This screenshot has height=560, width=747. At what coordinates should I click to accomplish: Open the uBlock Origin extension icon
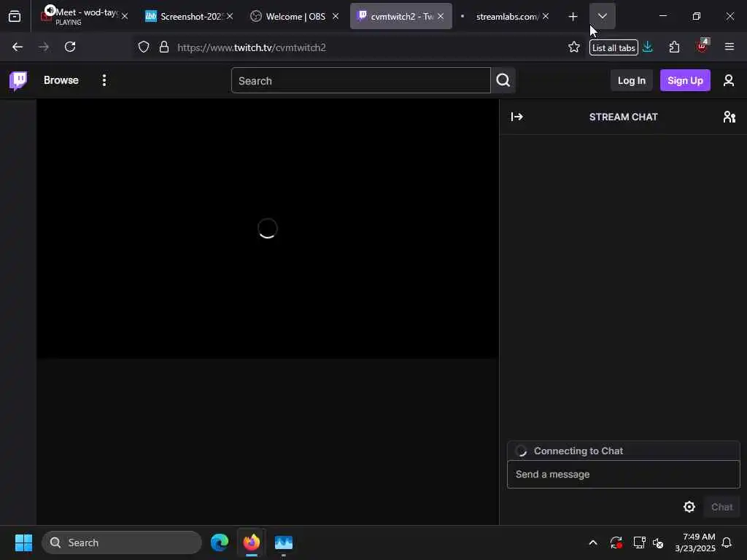pos(703,46)
